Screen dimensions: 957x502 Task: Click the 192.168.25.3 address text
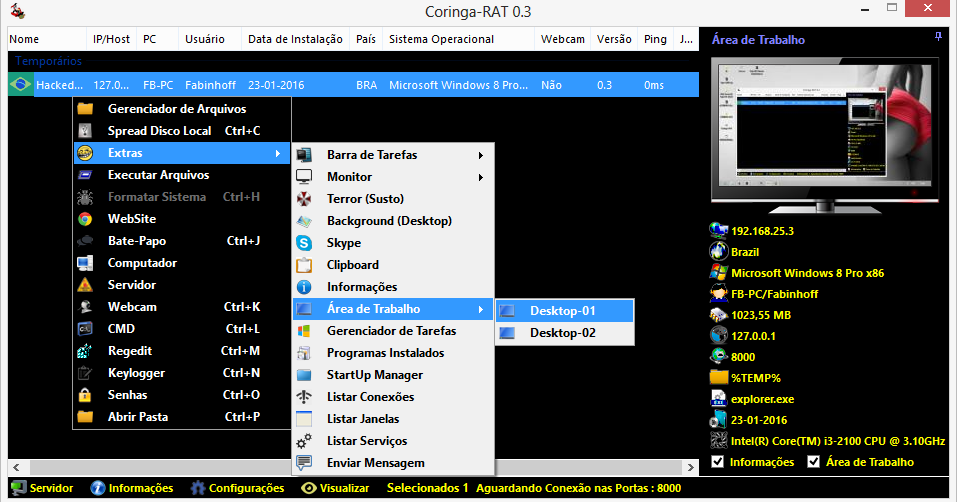(x=762, y=231)
